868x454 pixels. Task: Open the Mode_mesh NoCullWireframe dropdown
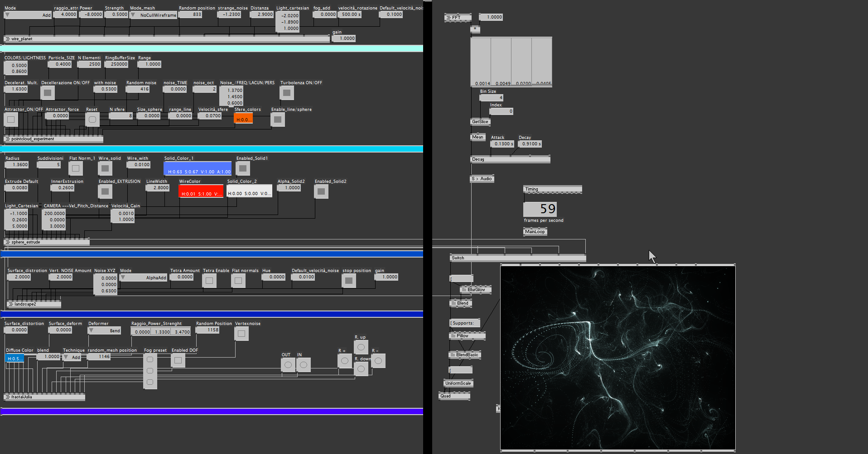point(154,15)
